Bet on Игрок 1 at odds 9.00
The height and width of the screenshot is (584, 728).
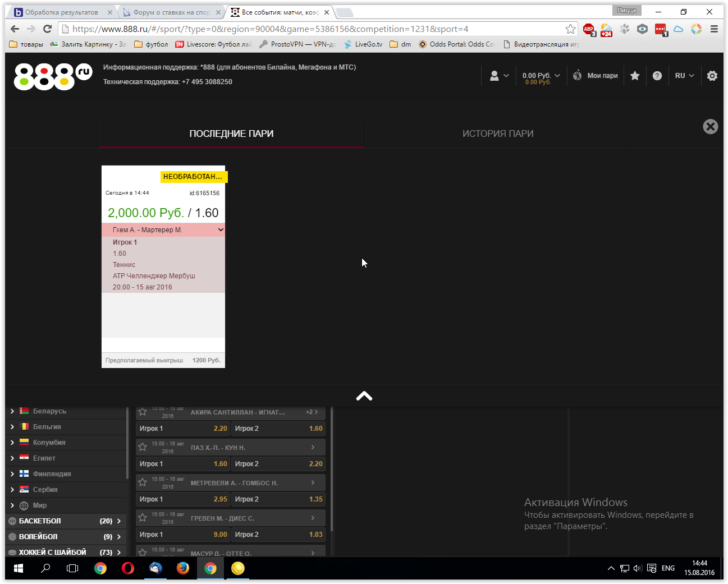[x=183, y=535]
